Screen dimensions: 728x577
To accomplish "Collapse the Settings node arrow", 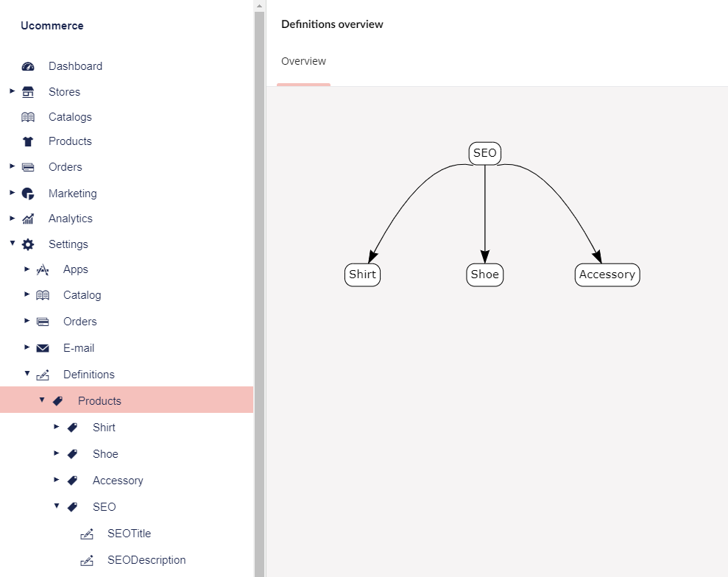I will click(13, 243).
